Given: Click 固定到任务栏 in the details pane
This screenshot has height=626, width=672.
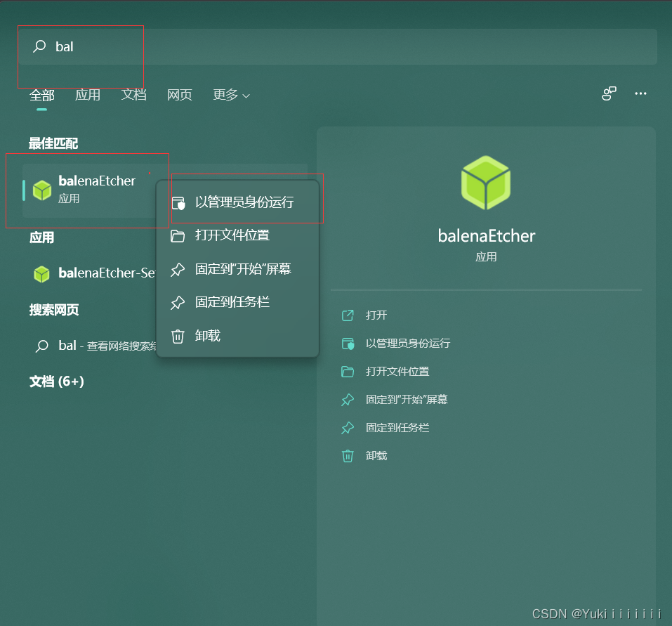Looking at the screenshot, I should (x=397, y=428).
